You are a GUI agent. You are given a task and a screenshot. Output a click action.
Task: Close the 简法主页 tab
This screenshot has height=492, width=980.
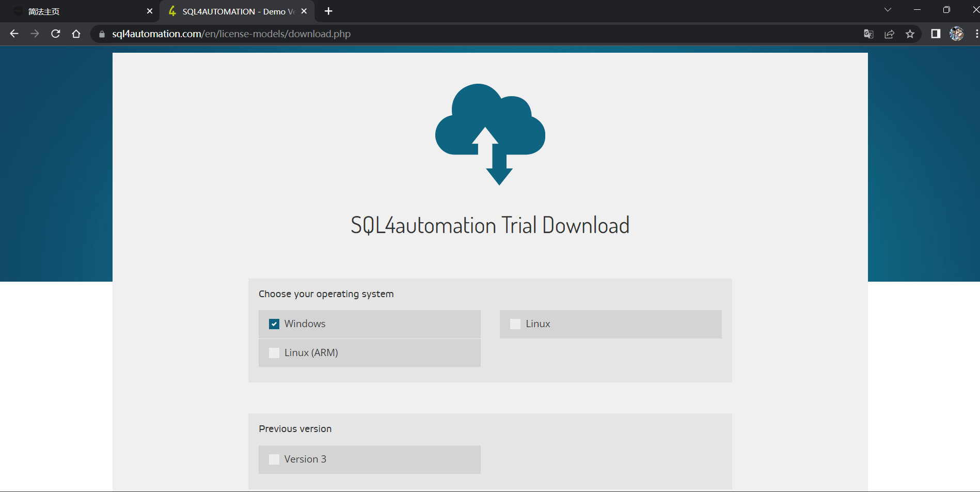[x=150, y=11]
